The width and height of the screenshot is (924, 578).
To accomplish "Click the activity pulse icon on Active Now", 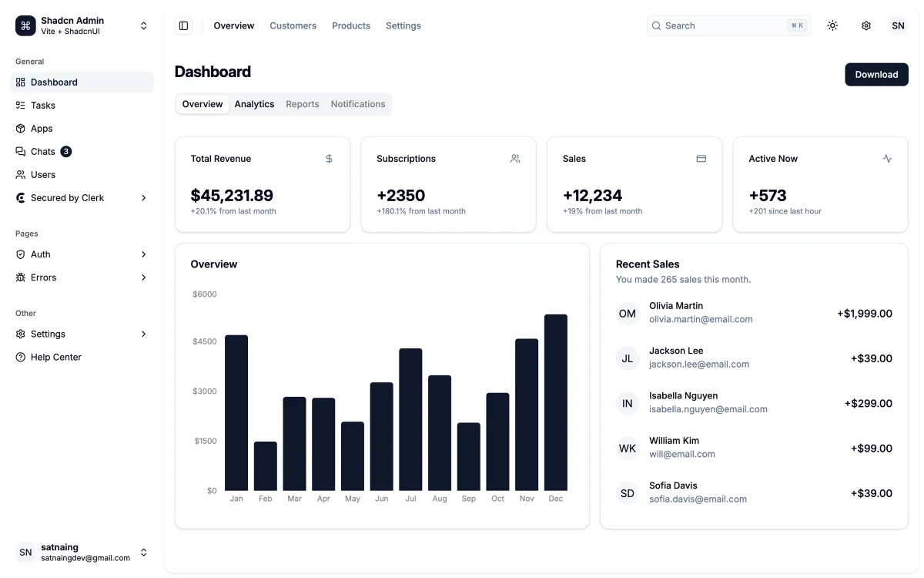I will [x=887, y=159].
